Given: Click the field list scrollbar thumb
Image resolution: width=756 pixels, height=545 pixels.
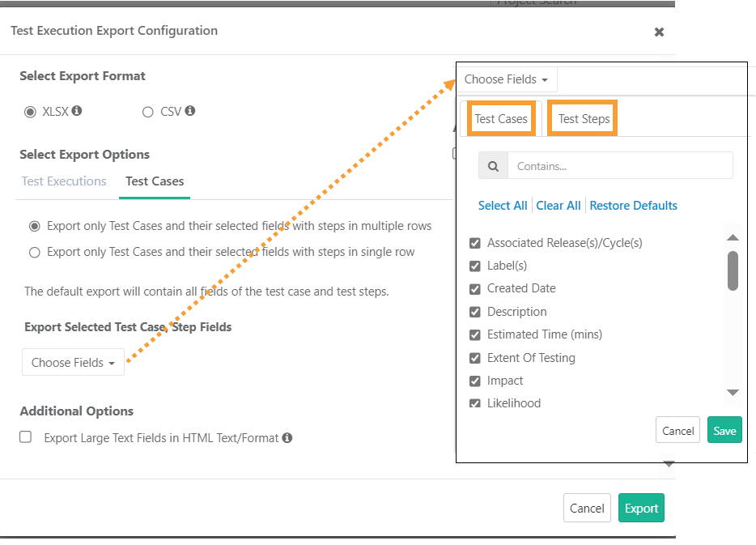Looking at the screenshot, I should point(733,270).
